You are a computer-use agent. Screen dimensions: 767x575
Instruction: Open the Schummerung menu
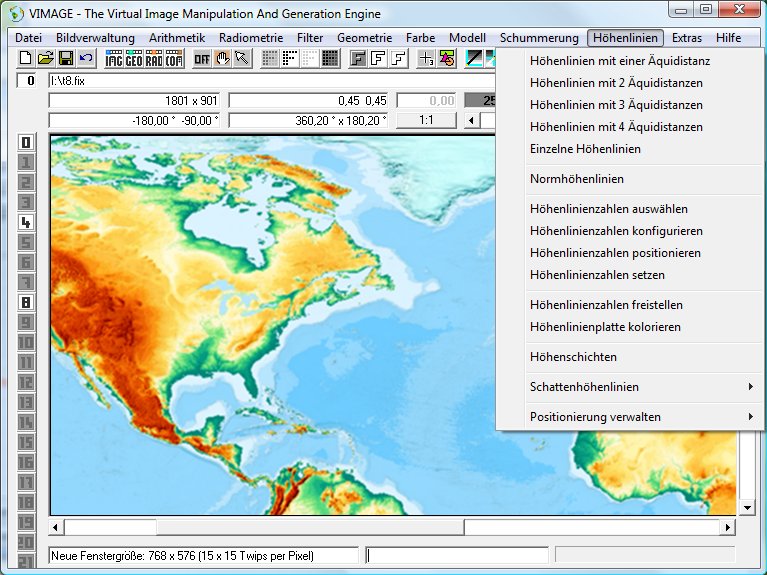point(539,38)
